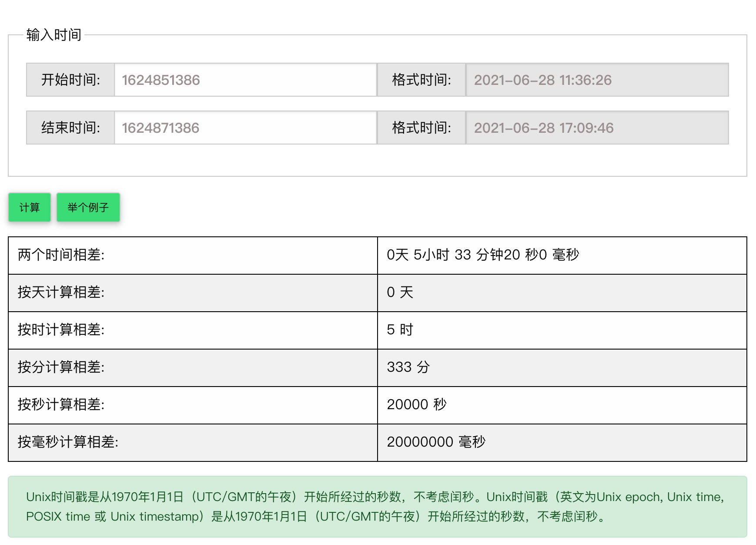Image resolution: width=756 pixels, height=545 pixels.
Task: Click the 0 天 result cell
Action: click(x=562, y=293)
